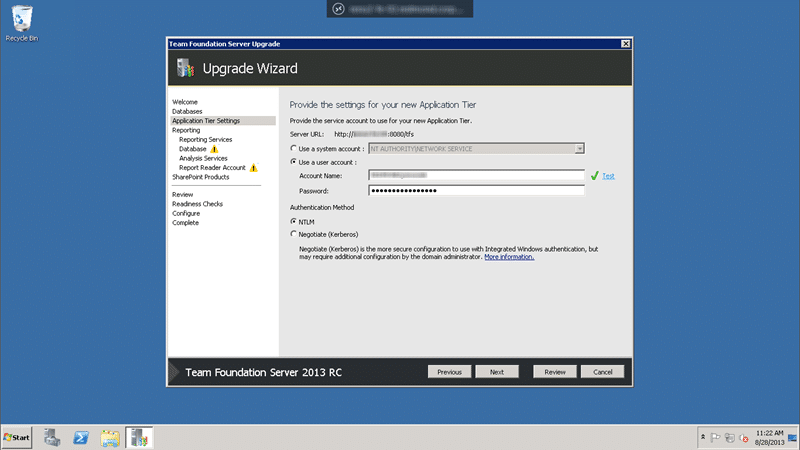This screenshot has height=450, width=800.
Task: Click the warning icon beside Database
Action: click(214, 149)
